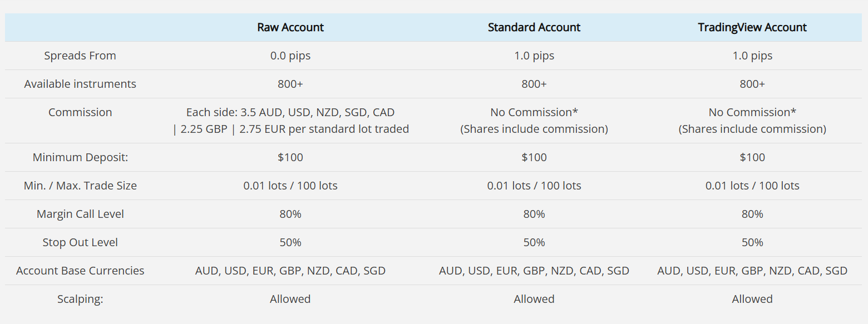This screenshot has height=324, width=868.
Task: Click the Minimum Deposit row label
Action: [x=80, y=157]
